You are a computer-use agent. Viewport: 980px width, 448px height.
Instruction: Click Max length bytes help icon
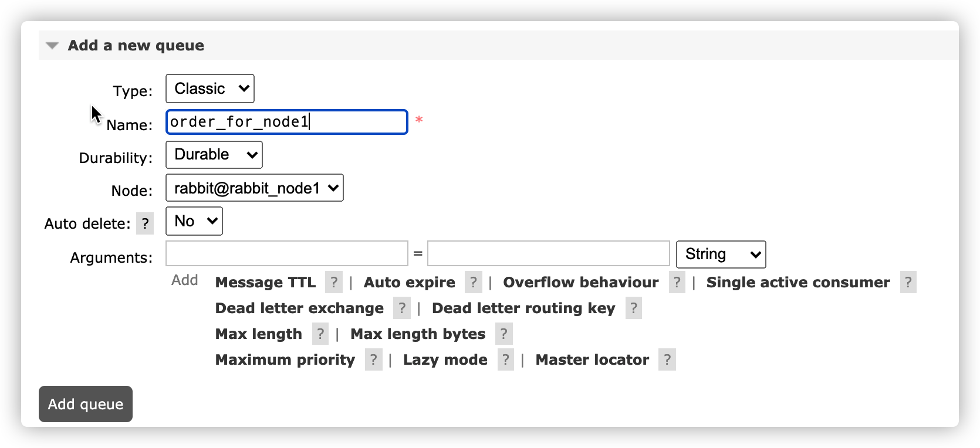click(x=503, y=334)
